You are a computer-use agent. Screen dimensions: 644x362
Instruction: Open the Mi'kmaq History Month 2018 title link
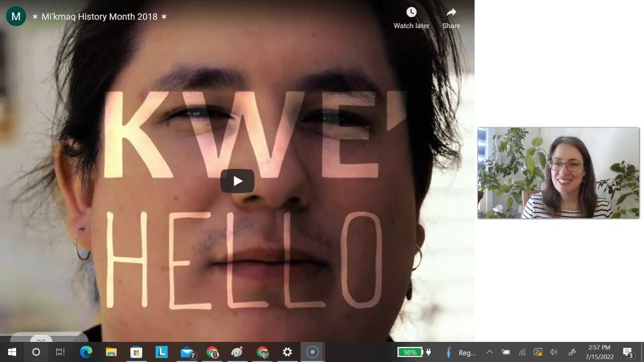tap(100, 17)
